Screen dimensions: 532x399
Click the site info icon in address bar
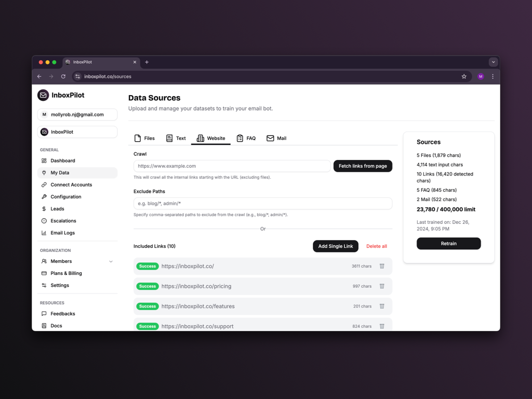click(x=78, y=77)
